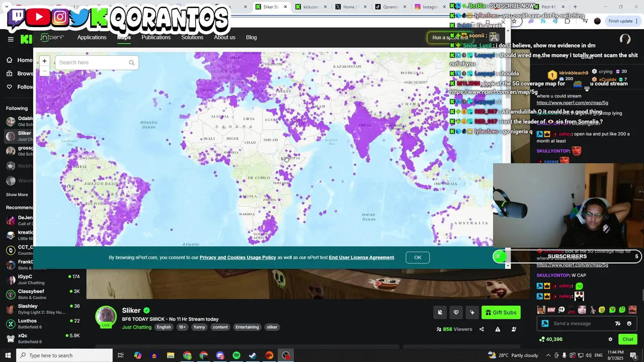
Task: Click the green Chat button
Action: (x=627, y=339)
